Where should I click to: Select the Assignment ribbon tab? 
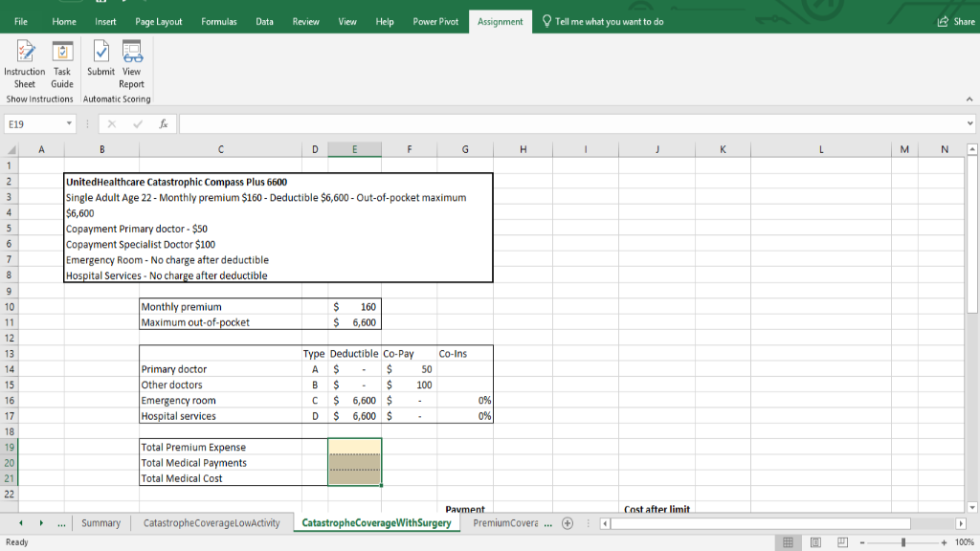(500, 21)
